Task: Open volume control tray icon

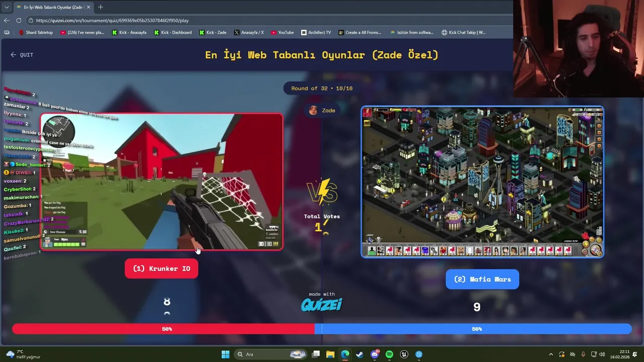Action: pyautogui.click(x=602, y=354)
